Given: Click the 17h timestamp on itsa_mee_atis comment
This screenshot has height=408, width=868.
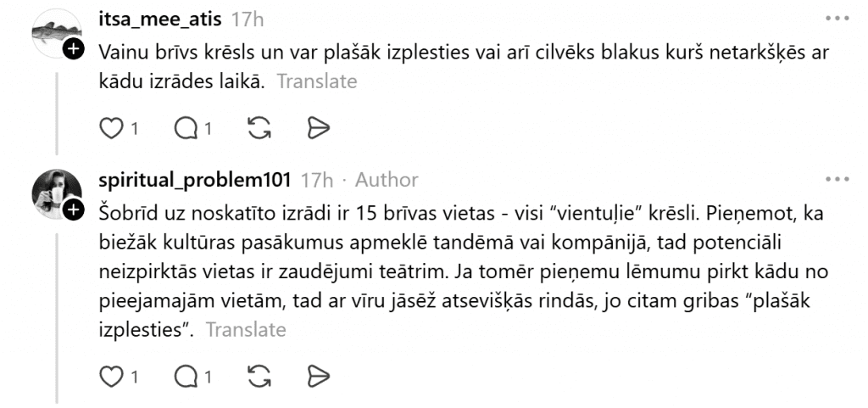Looking at the screenshot, I should pyautogui.click(x=247, y=17).
